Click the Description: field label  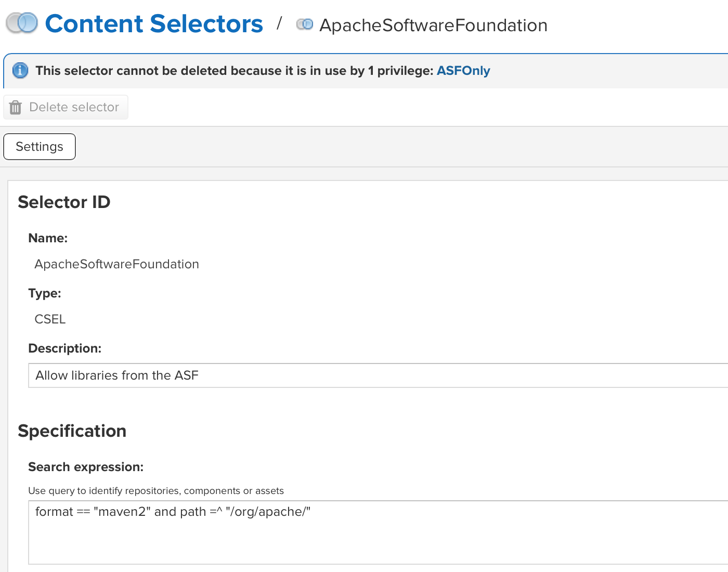click(x=65, y=348)
